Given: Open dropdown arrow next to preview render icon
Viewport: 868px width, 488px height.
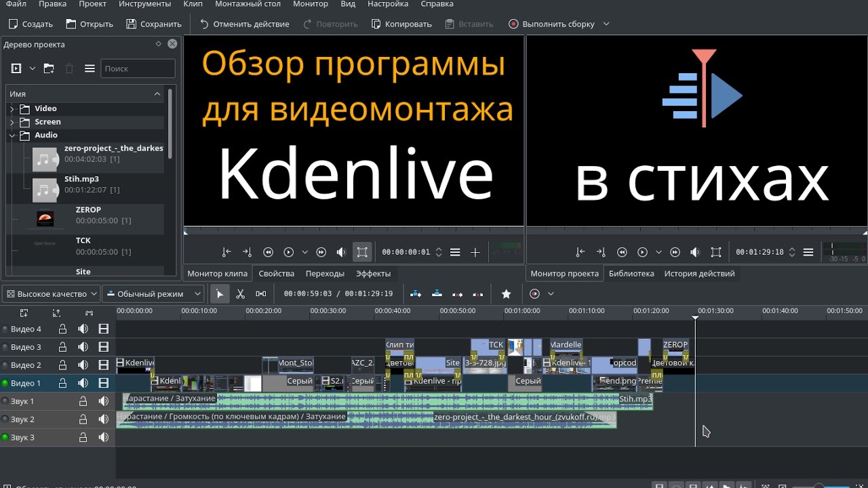Looking at the screenshot, I should click(x=551, y=294).
